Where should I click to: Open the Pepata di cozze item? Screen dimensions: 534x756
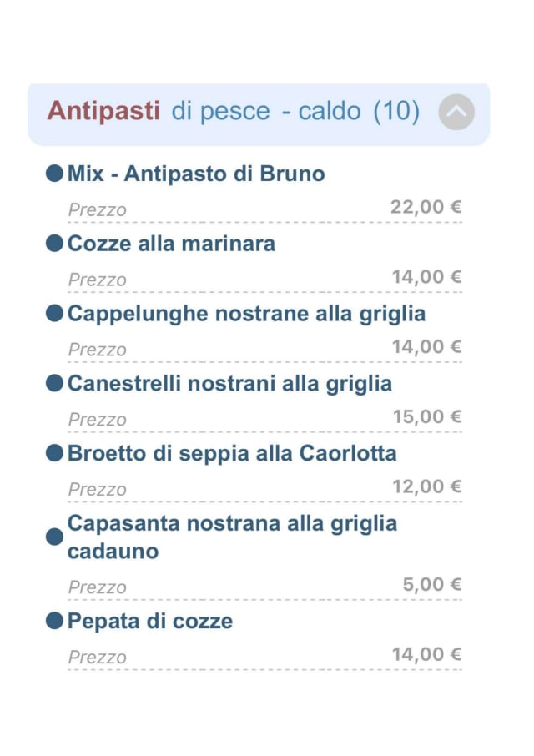pos(150,622)
